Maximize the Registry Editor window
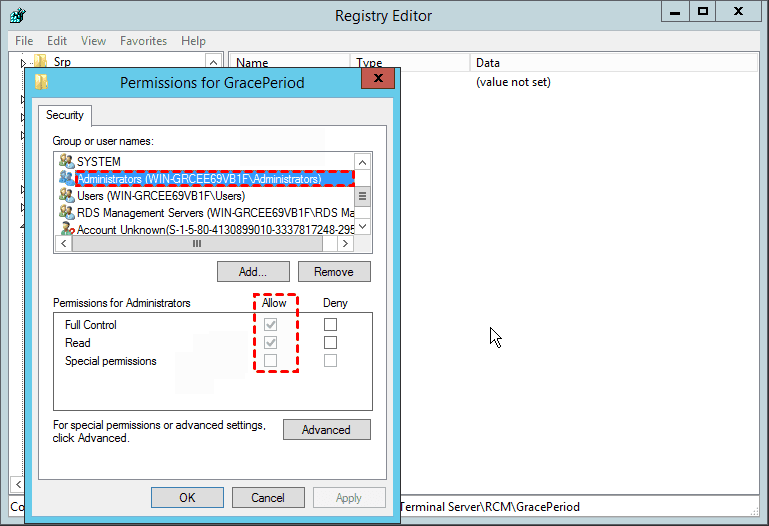The width and height of the screenshot is (769, 526). (x=703, y=11)
